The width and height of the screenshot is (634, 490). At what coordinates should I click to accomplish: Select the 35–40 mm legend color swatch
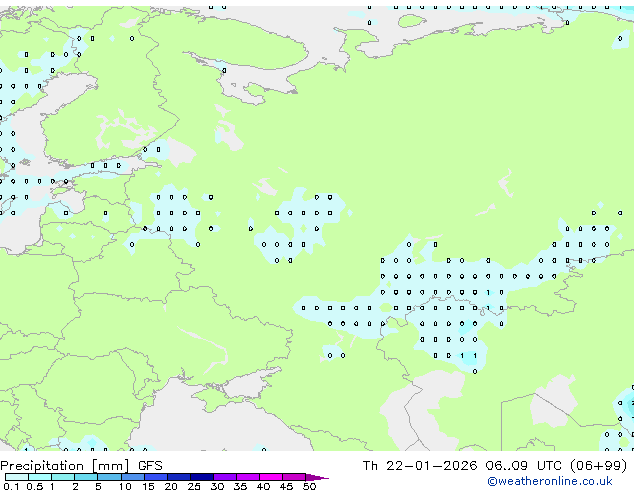(248, 477)
